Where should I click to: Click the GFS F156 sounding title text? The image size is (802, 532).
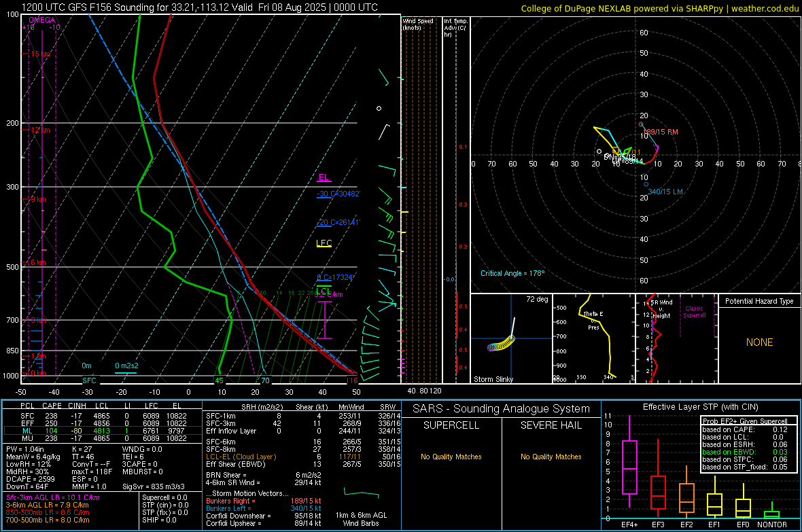pos(199,7)
